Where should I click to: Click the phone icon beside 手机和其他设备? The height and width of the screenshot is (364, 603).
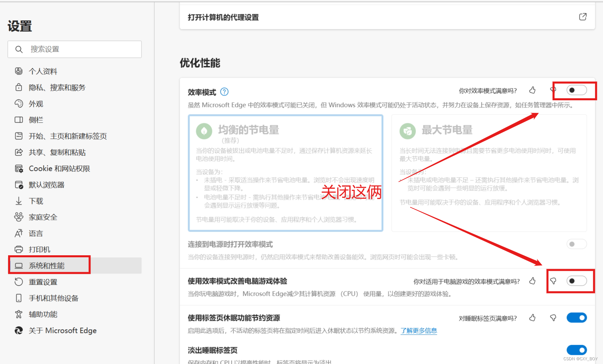coord(19,298)
